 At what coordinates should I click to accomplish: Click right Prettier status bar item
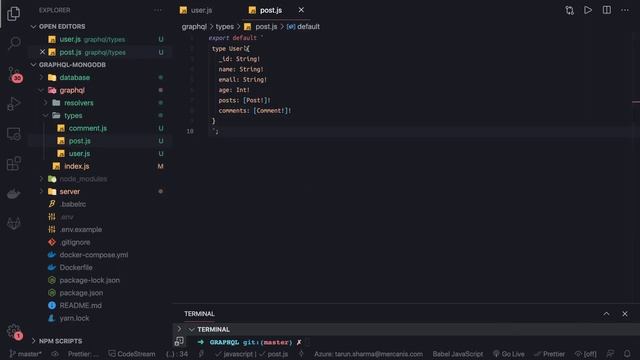tap(549, 354)
